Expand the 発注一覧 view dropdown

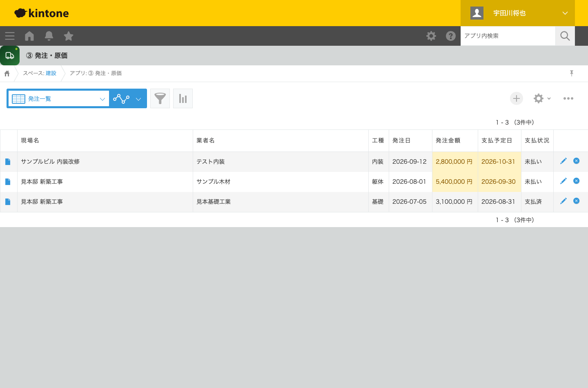[x=59, y=98]
